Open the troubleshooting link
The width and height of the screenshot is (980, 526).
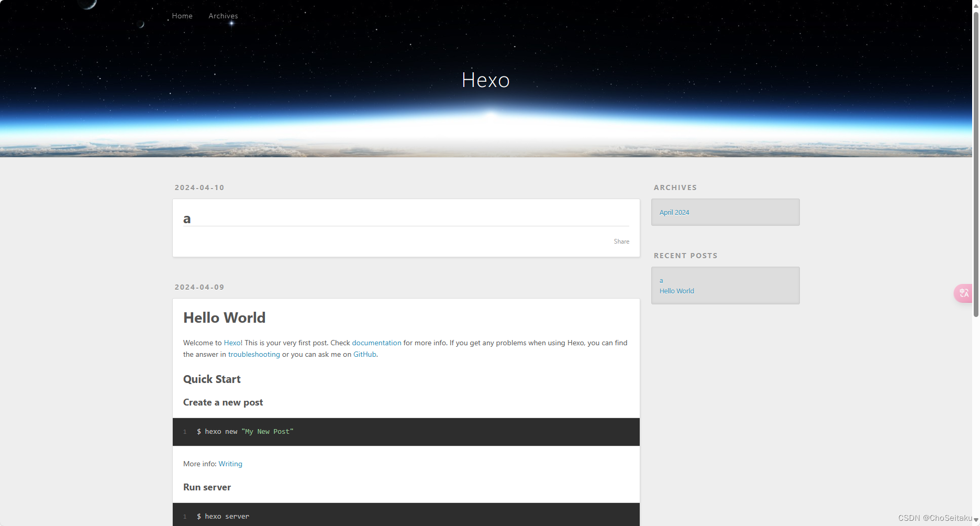(254, 354)
